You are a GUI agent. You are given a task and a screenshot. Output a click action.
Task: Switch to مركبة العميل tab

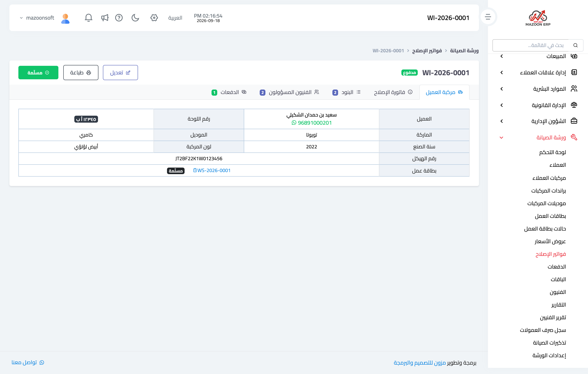[x=444, y=92]
